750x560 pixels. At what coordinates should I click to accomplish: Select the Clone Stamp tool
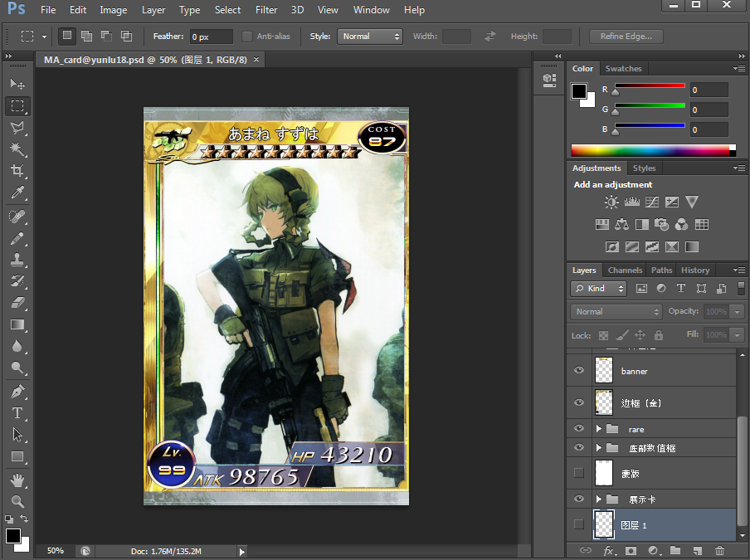(x=17, y=260)
